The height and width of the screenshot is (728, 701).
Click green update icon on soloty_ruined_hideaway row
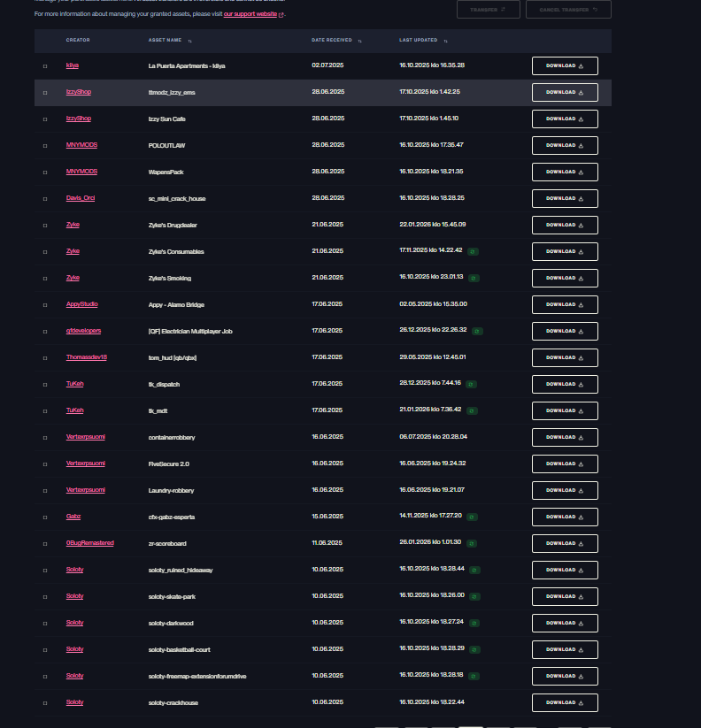click(x=474, y=570)
